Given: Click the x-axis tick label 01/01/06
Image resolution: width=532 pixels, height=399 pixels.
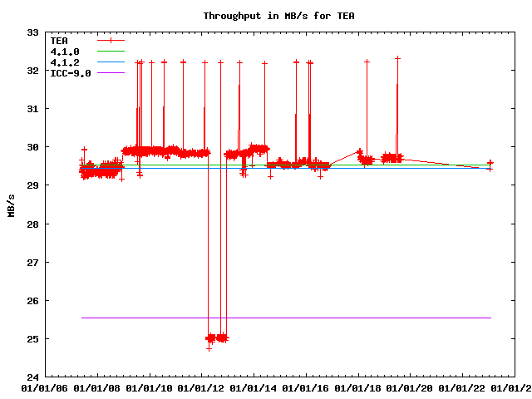Looking at the screenshot, I should point(44,387).
